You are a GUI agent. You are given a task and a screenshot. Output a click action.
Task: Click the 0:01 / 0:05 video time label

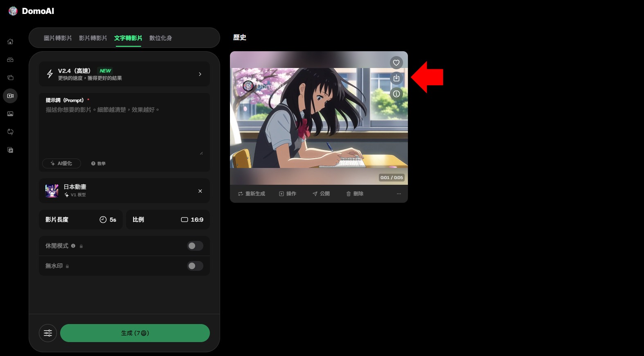point(392,177)
